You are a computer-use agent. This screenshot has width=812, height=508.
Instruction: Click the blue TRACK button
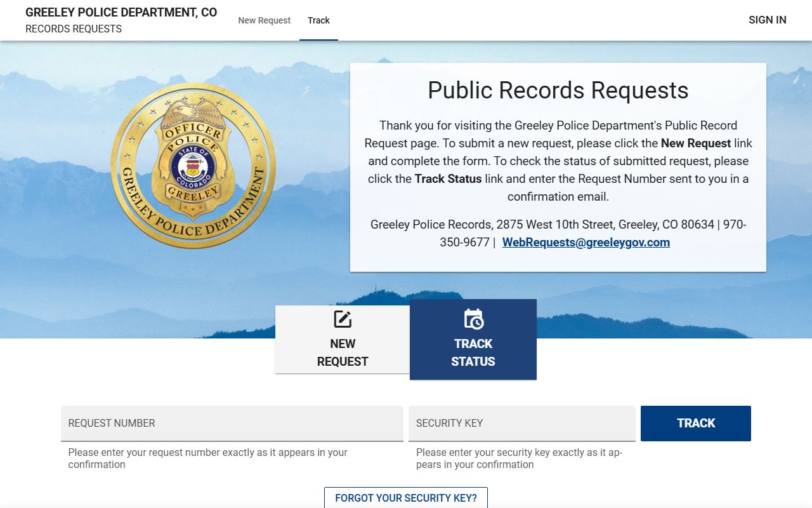[x=696, y=424]
